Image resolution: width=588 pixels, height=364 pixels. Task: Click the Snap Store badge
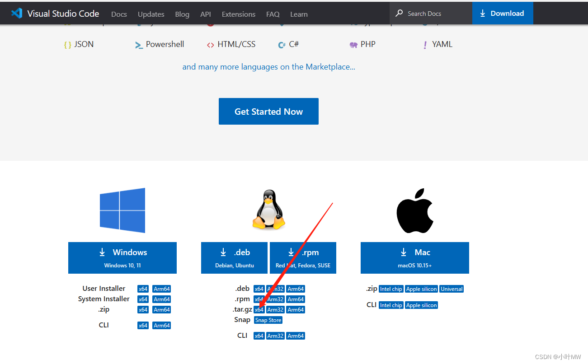pyautogui.click(x=268, y=319)
